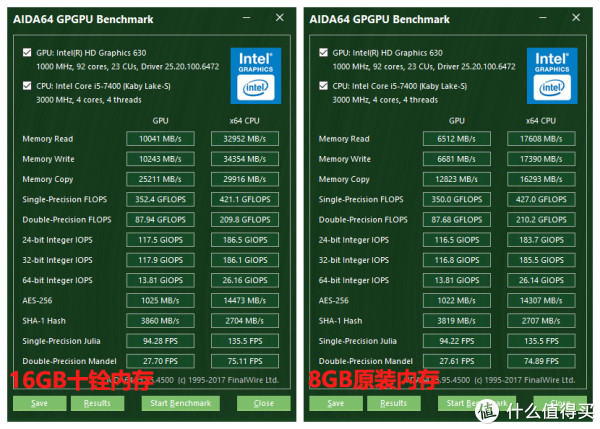Select CPU Memory Copy value 16293 MB/s
The height and width of the screenshot is (429, 600).
tap(541, 179)
